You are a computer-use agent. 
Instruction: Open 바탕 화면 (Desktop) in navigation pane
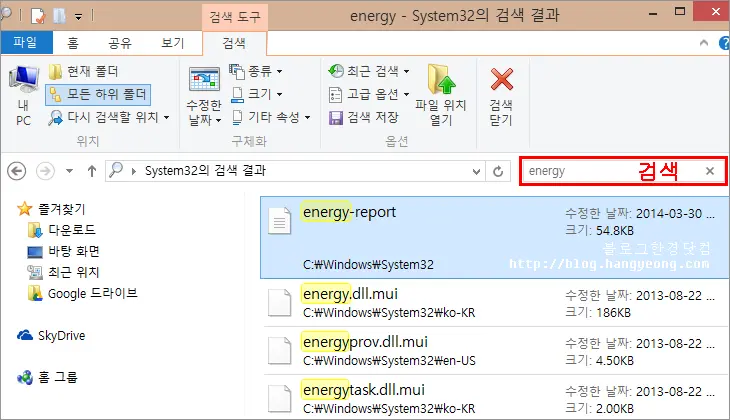(63, 251)
